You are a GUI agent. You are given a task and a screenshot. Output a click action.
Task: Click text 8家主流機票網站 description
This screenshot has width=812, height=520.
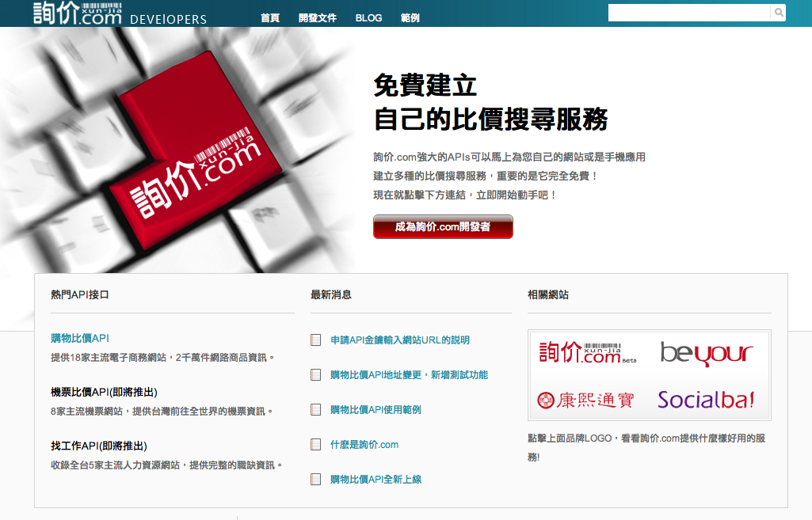point(162,412)
